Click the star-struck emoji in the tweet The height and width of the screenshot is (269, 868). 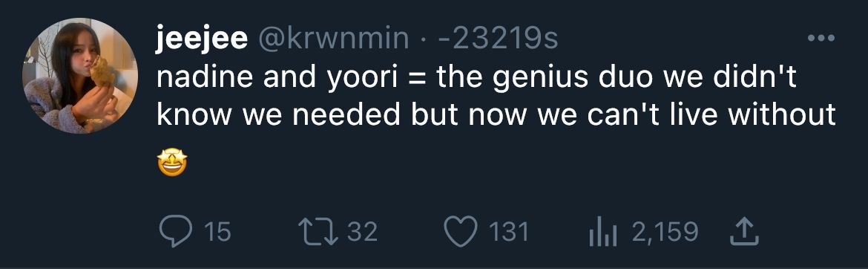click(172, 163)
